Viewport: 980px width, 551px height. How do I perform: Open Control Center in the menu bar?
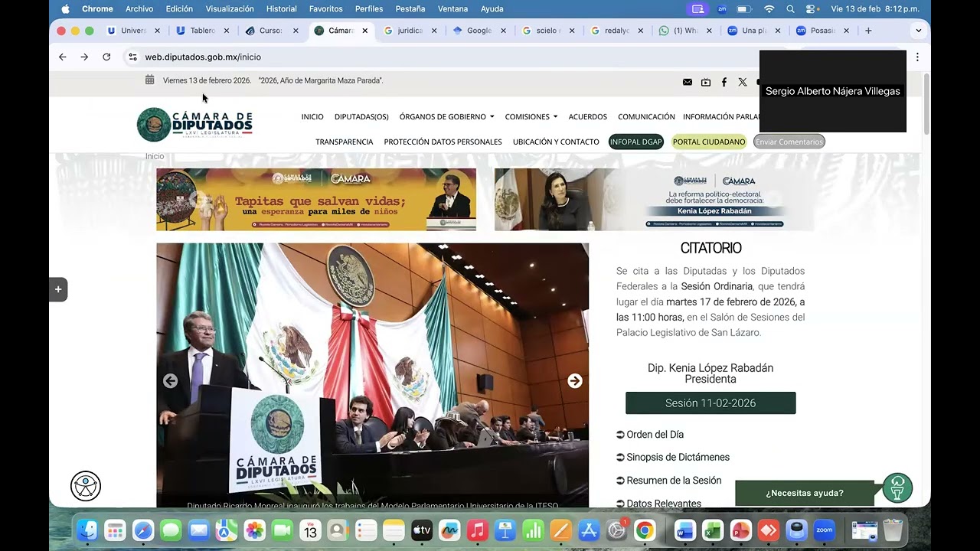tap(812, 9)
